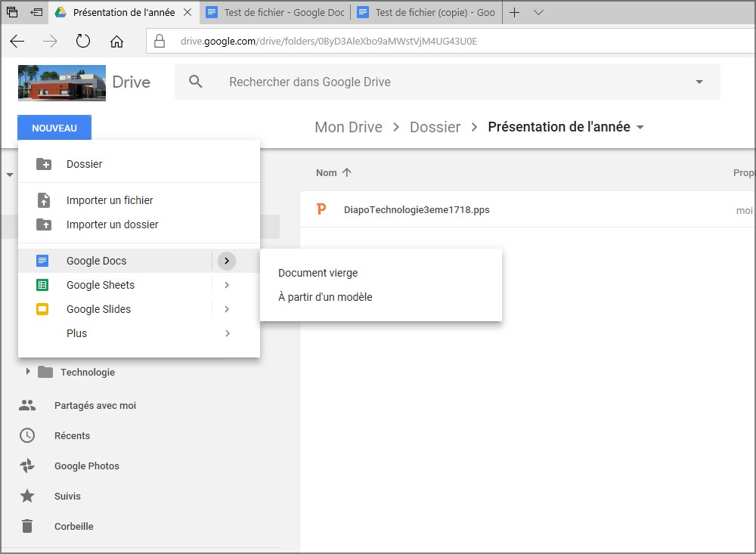Select DiapoTechnologie3eme1718.pps file name
Viewport: 756px width, 554px height.
(x=417, y=210)
